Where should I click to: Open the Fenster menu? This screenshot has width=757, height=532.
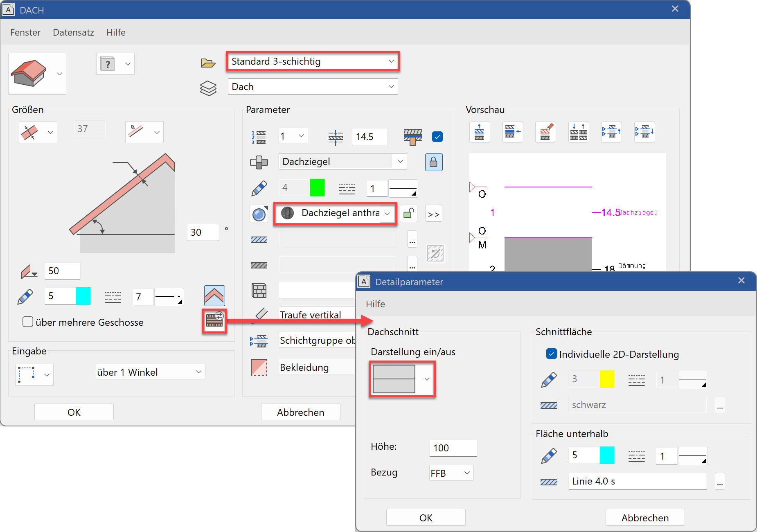pyautogui.click(x=25, y=32)
